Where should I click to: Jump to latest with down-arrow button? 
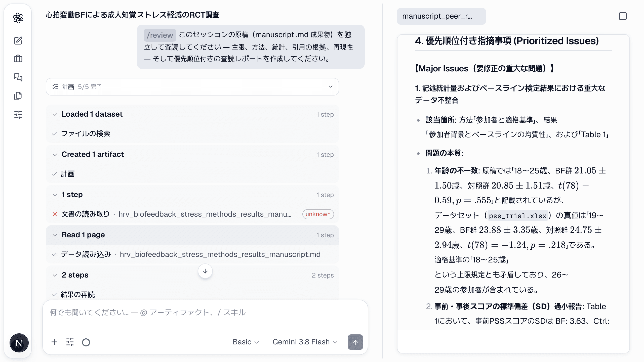click(x=205, y=271)
